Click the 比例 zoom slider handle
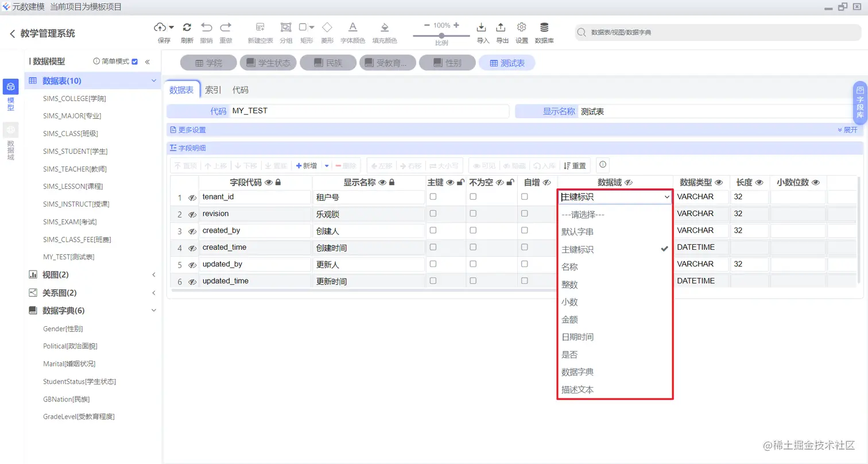Screen dimensions: 868x464 [441, 36]
